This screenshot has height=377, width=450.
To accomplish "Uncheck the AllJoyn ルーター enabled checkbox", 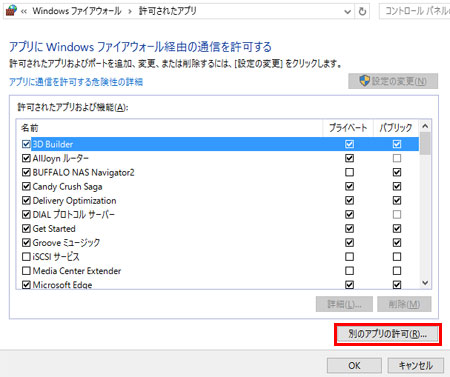I will click(26, 158).
